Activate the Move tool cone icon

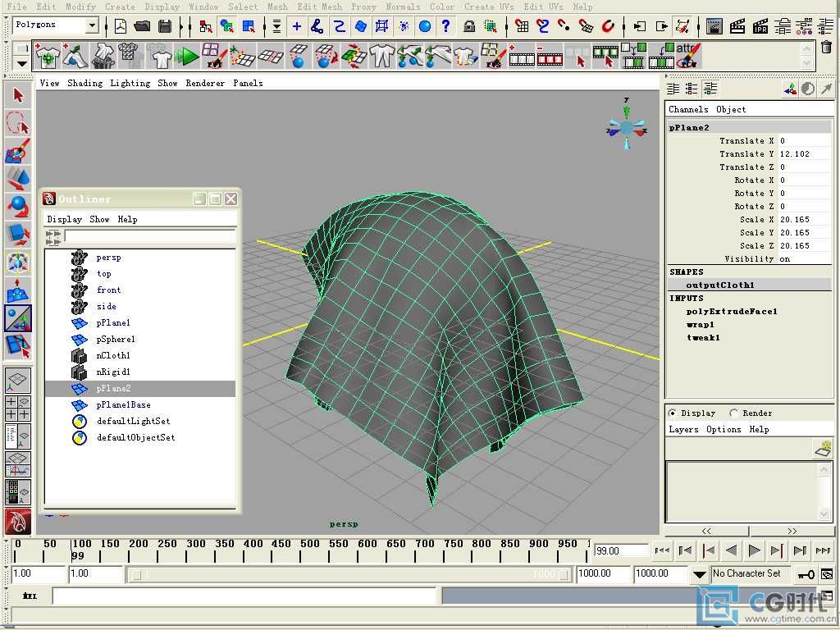[18, 178]
